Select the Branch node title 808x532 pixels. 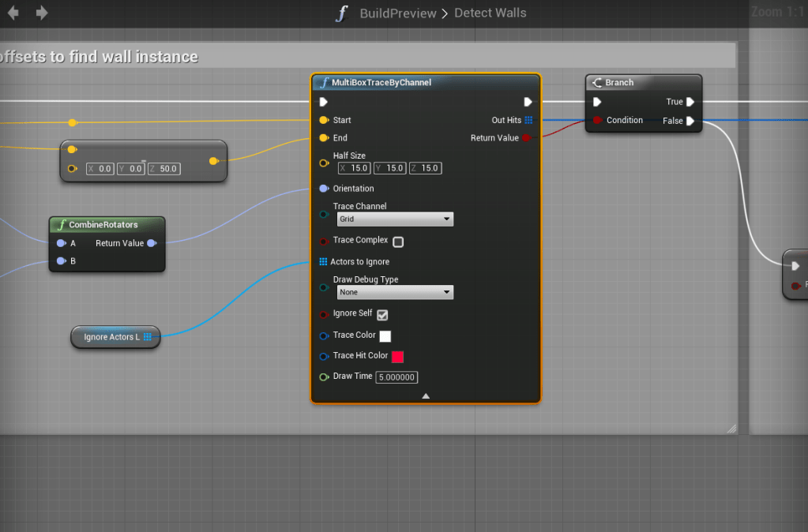pos(619,82)
